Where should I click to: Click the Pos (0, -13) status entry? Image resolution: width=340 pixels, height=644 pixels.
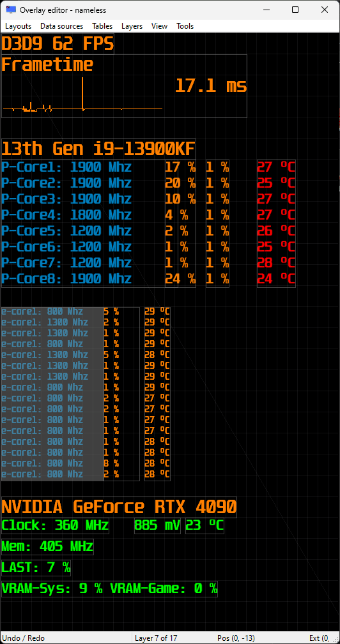[236, 638]
